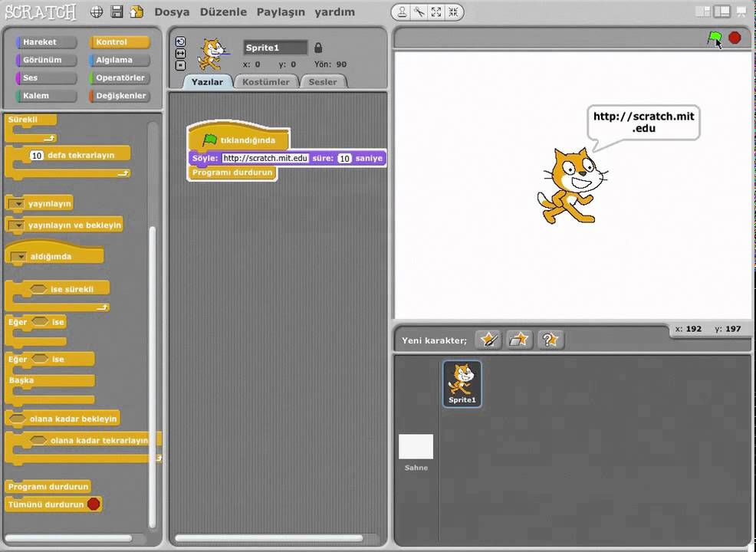Image resolution: width=756 pixels, height=552 pixels.
Task: Open dropdown on aldığımda hat block
Action: point(19,257)
